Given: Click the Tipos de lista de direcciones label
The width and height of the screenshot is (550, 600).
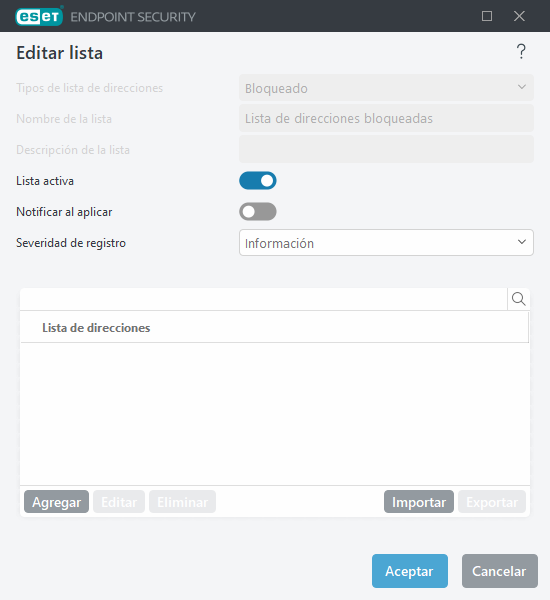Looking at the screenshot, I should coord(90,88).
